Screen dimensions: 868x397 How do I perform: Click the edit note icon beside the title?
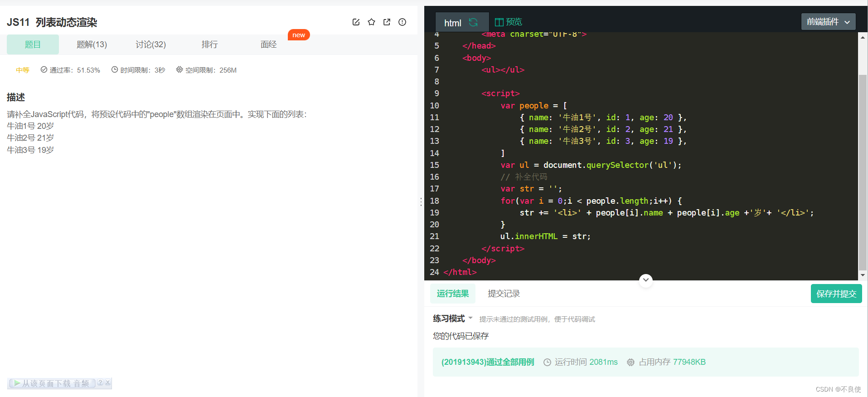coord(356,22)
